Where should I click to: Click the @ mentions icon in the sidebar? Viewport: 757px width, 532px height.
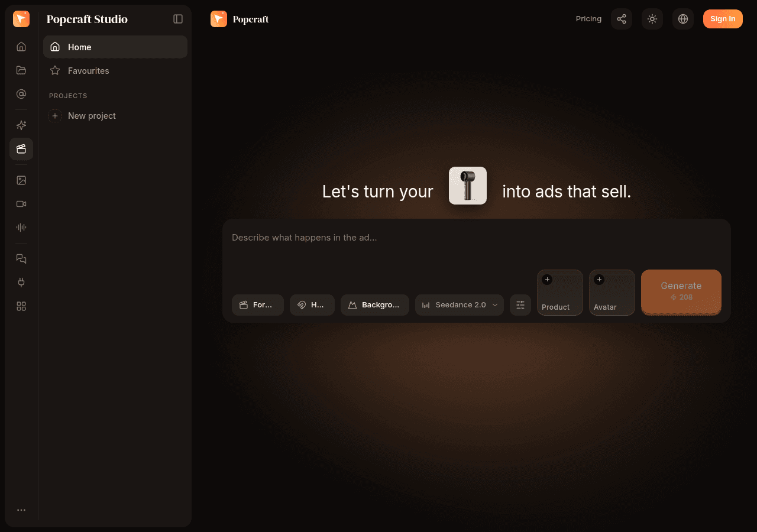pos(21,94)
